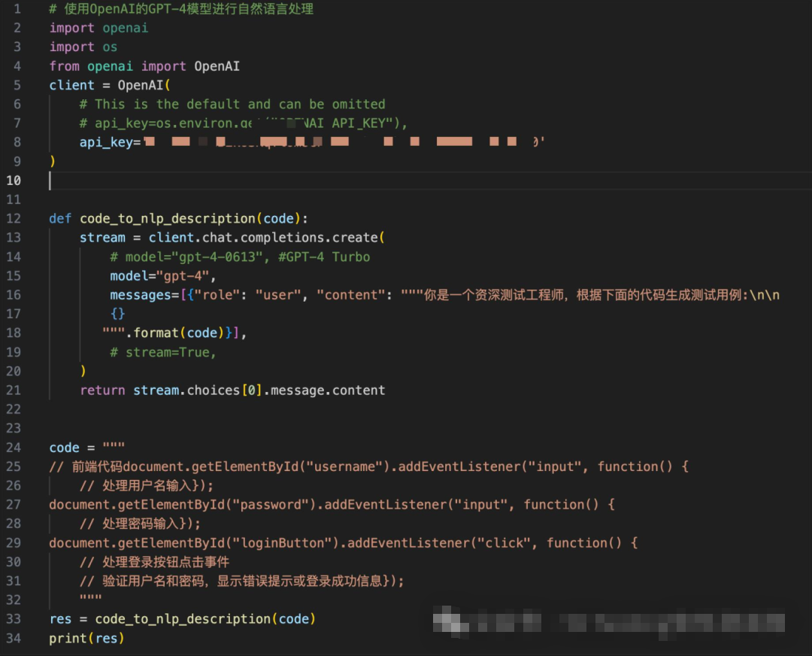Click line number 10 in the gutter
This screenshot has width=812, height=656.
tap(14, 181)
